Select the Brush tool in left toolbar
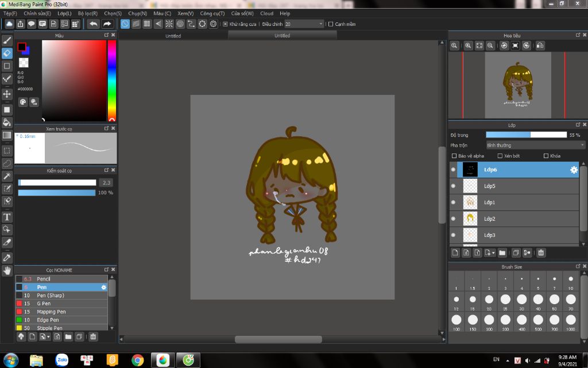 coord(7,40)
